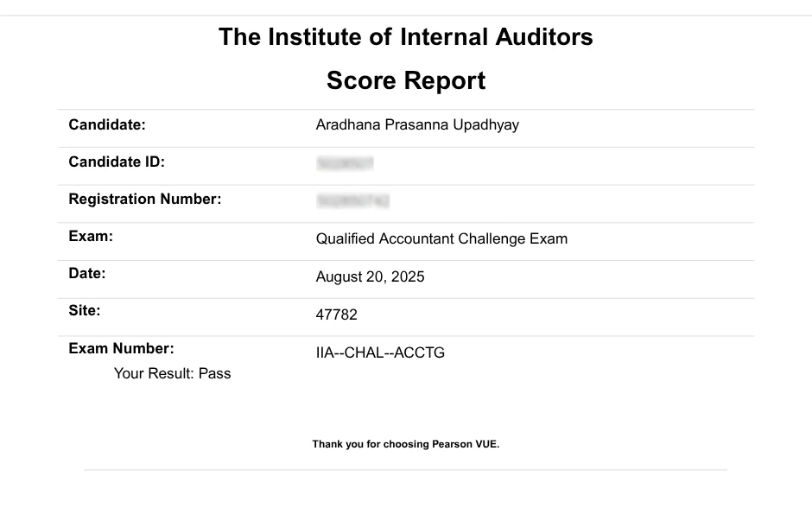This screenshot has height=508, width=812.
Task: Click the Exam label
Action: click(x=91, y=236)
